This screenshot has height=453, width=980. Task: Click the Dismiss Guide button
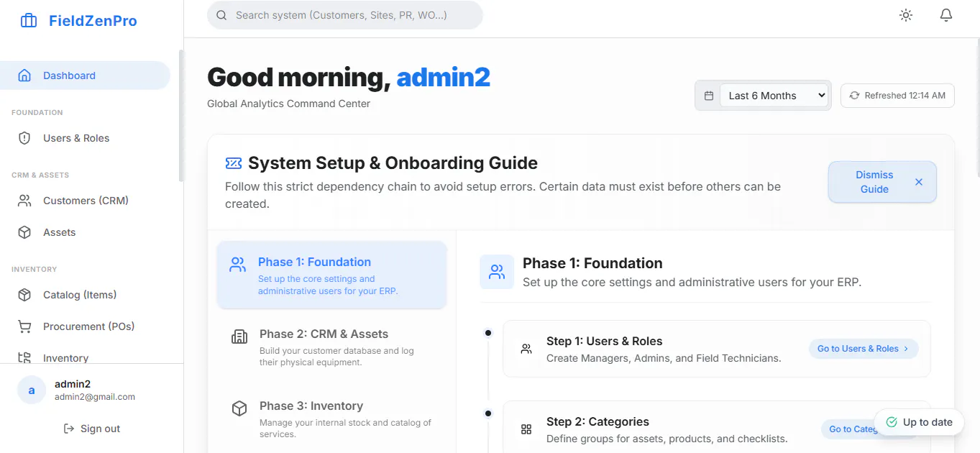882,182
